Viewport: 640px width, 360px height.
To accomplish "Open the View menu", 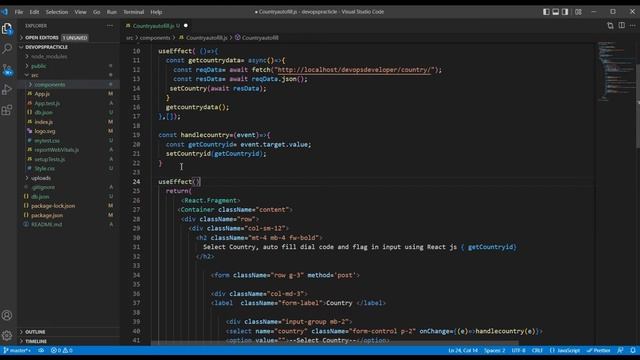I will point(80,12).
